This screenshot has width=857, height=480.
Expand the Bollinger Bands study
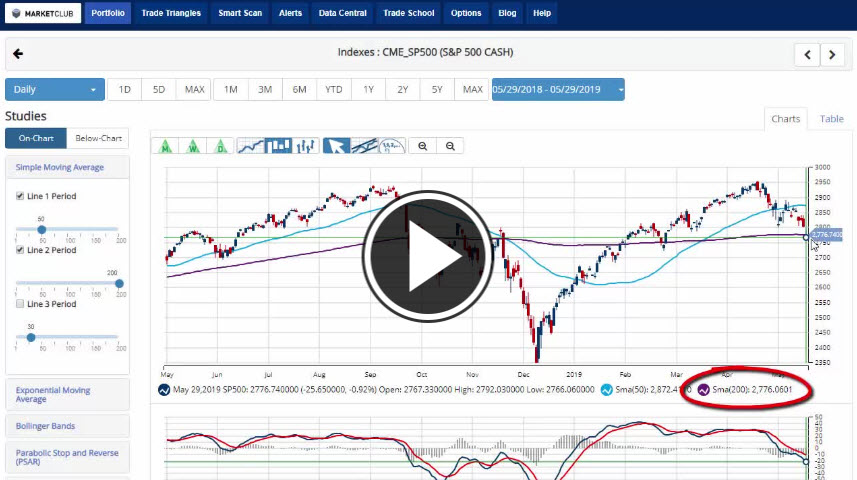click(67, 426)
